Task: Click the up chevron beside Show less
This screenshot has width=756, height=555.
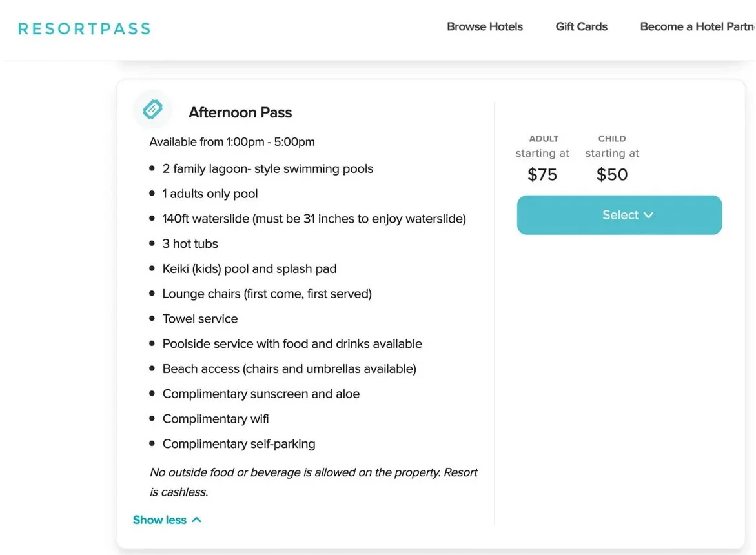Action: [x=197, y=520]
